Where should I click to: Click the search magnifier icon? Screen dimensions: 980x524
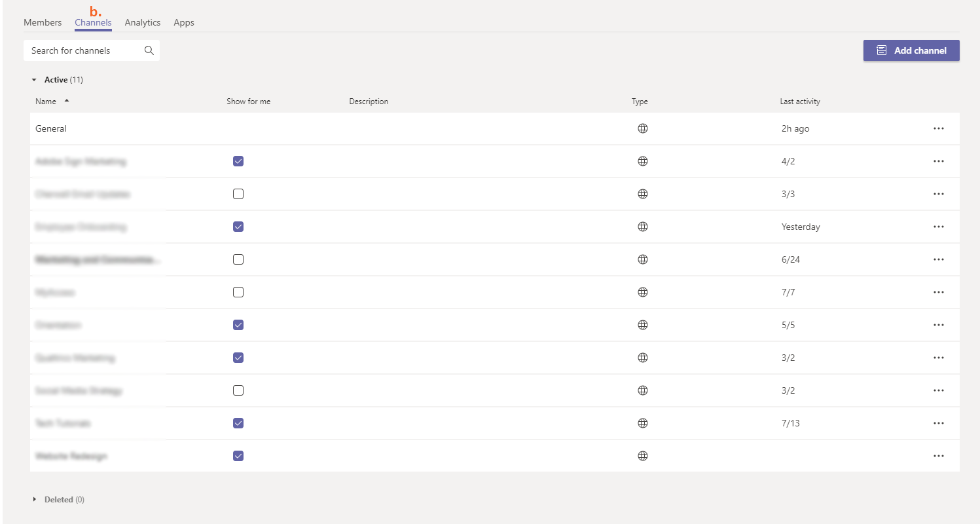pos(149,50)
